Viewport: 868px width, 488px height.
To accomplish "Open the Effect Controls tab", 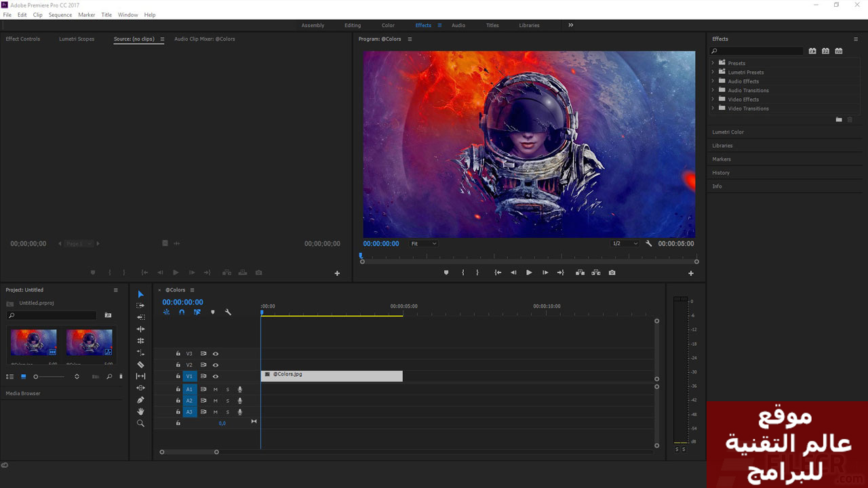I will coord(23,39).
